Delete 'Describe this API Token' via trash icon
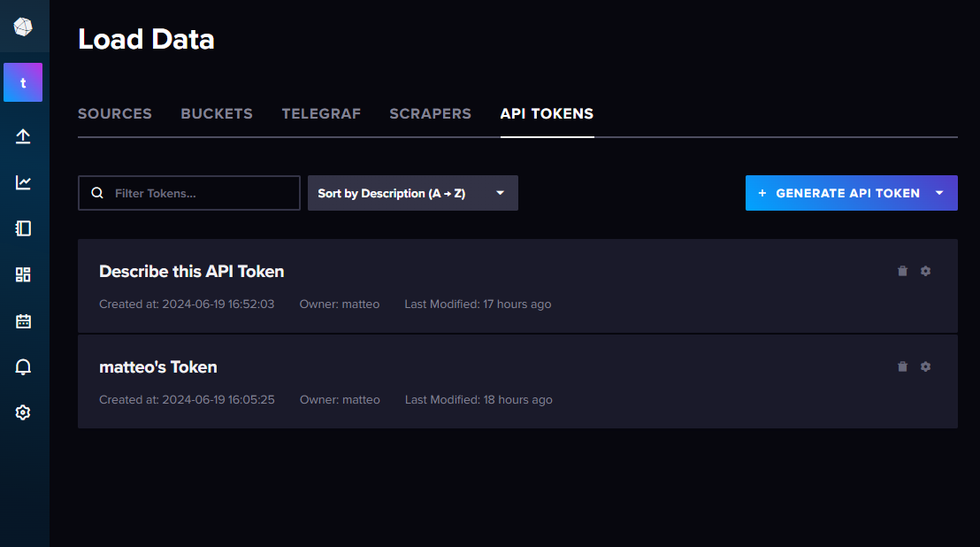This screenshot has height=547, width=980. 902,271
